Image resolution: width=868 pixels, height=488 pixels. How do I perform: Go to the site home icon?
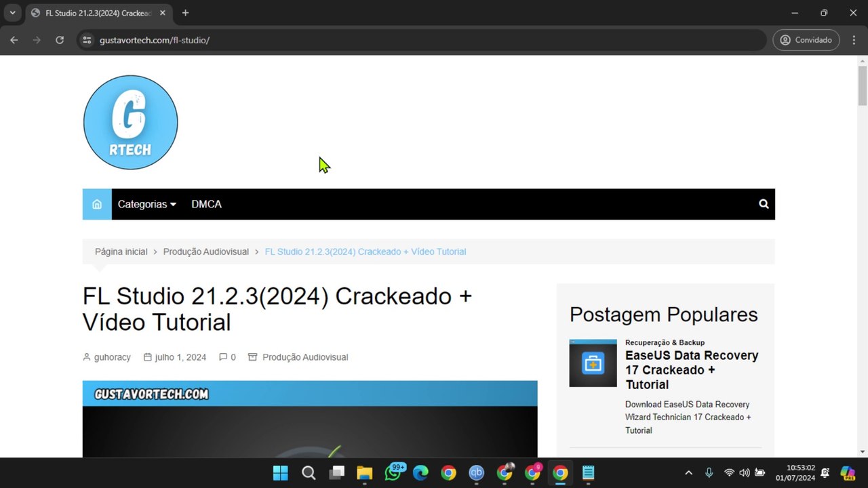(x=97, y=204)
